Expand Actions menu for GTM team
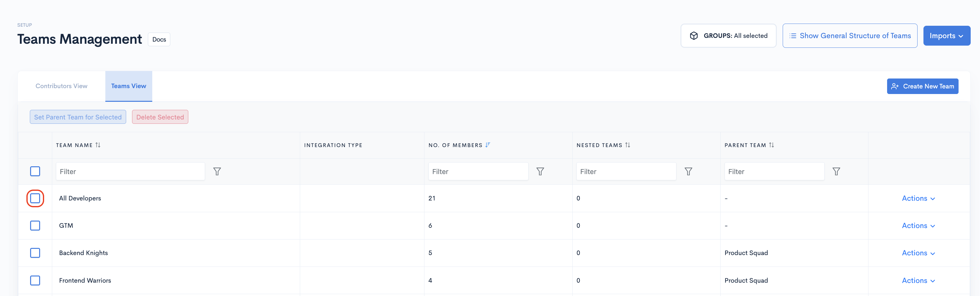 (x=918, y=225)
